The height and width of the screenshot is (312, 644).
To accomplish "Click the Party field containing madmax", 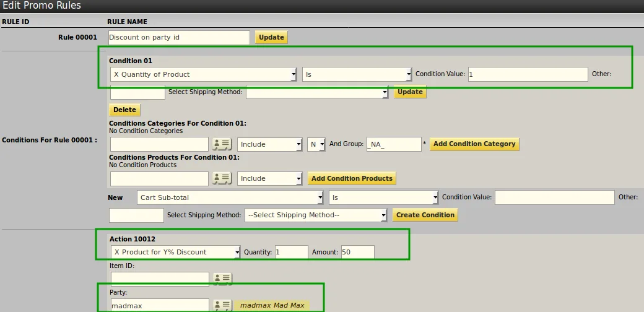I will 160,305.
